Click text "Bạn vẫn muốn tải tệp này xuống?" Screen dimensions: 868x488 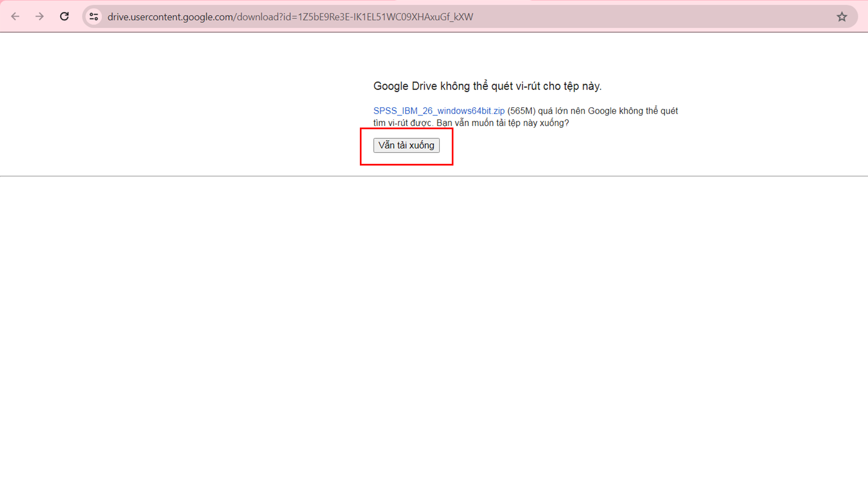pos(503,123)
